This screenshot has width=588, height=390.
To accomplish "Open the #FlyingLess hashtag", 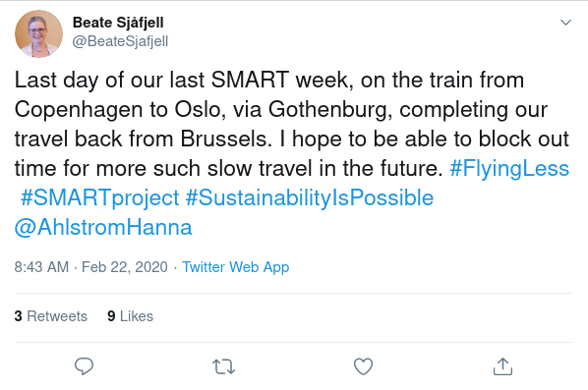I will (x=509, y=168).
